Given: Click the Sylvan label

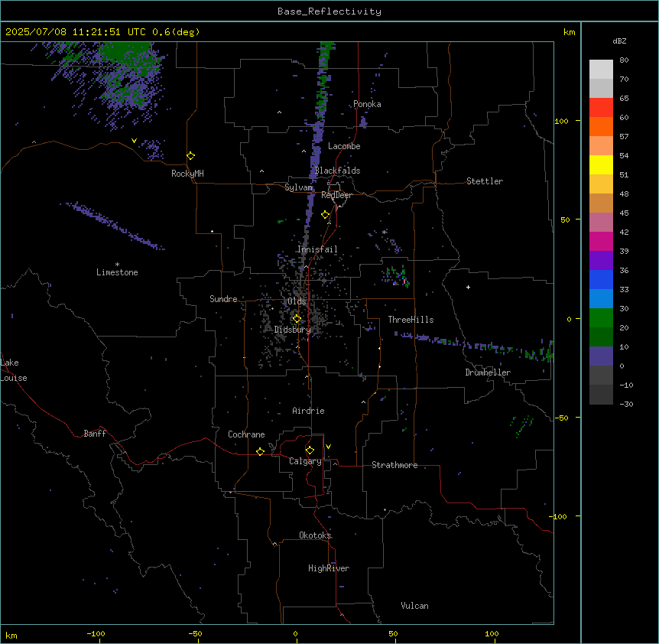Looking at the screenshot, I should pos(298,187).
